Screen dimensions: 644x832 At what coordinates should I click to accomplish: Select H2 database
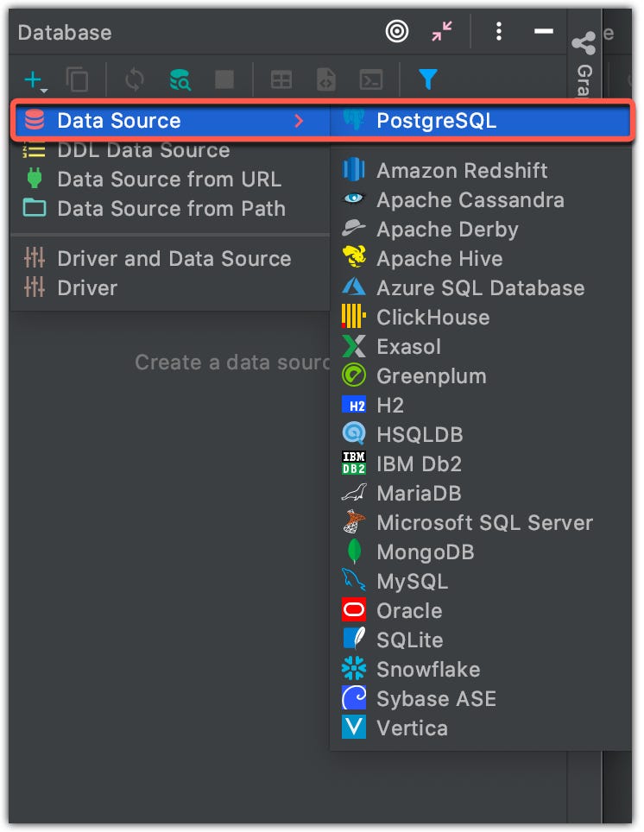(480, 406)
